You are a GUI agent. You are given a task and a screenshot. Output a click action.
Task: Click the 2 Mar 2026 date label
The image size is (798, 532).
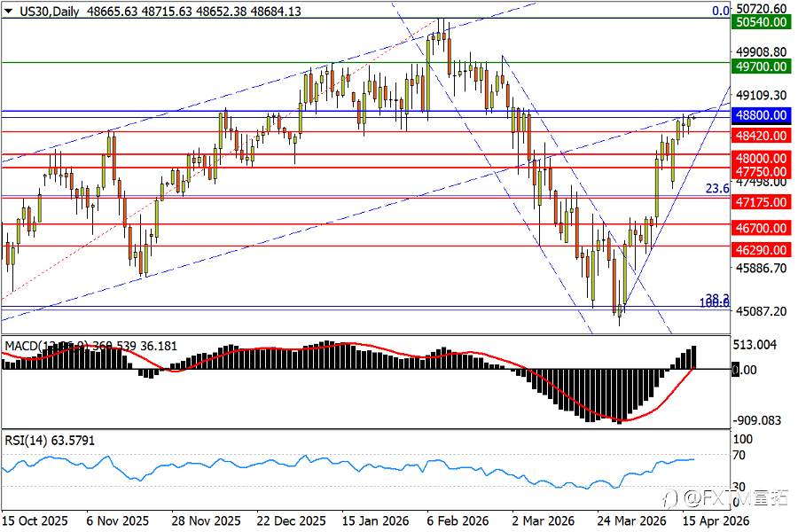click(x=543, y=520)
